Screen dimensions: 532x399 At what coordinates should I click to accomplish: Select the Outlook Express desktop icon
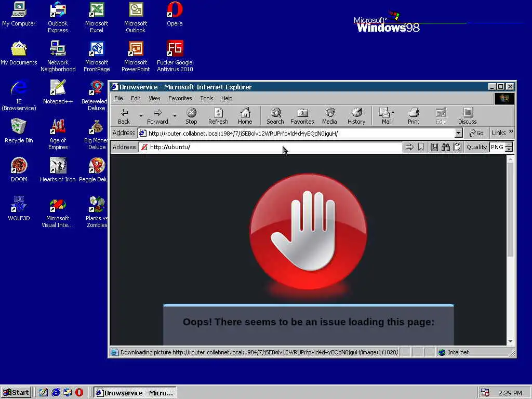[x=58, y=17]
